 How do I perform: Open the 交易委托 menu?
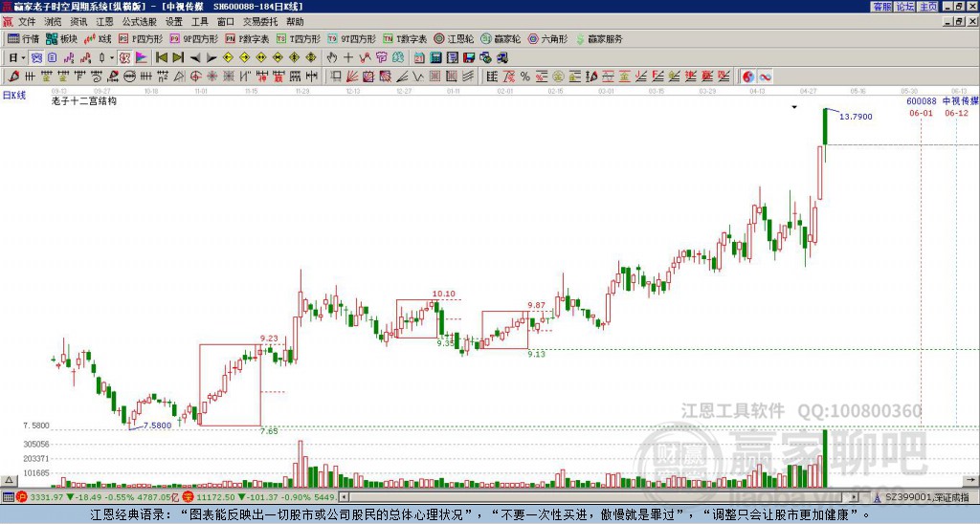pyautogui.click(x=260, y=22)
